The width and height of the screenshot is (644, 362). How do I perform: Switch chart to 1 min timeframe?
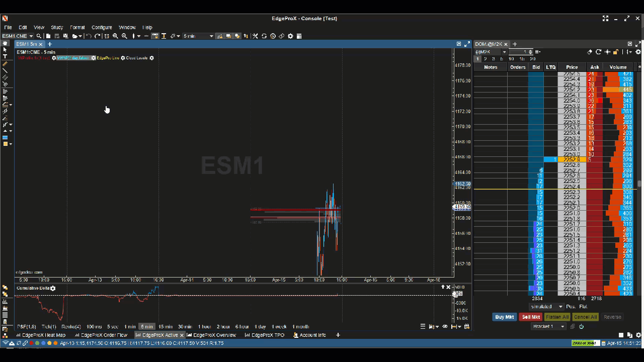tap(130, 327)
